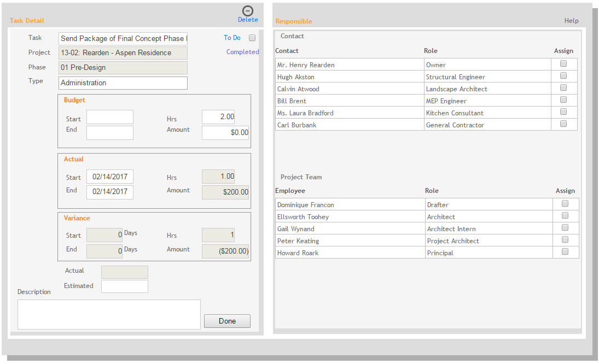The height and width of the screenshot is (364, 599).
Task: Open the Help link
Action: pyautogui.click(x=572, y=21)
